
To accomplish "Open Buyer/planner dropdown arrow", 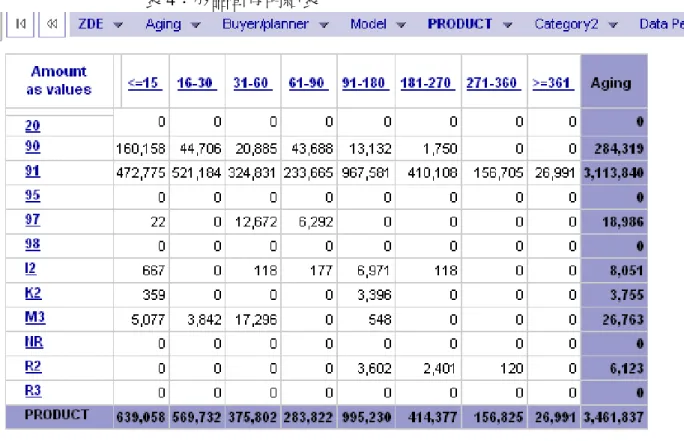I will (x=324, y=25).
